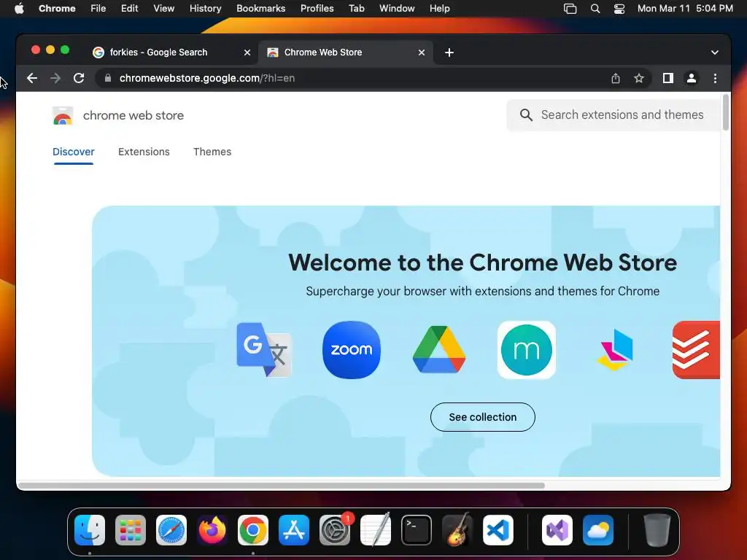This screenshot has height=560, width=747.
Task: Click the date and time in menu bar
Action: click(685, 9)
